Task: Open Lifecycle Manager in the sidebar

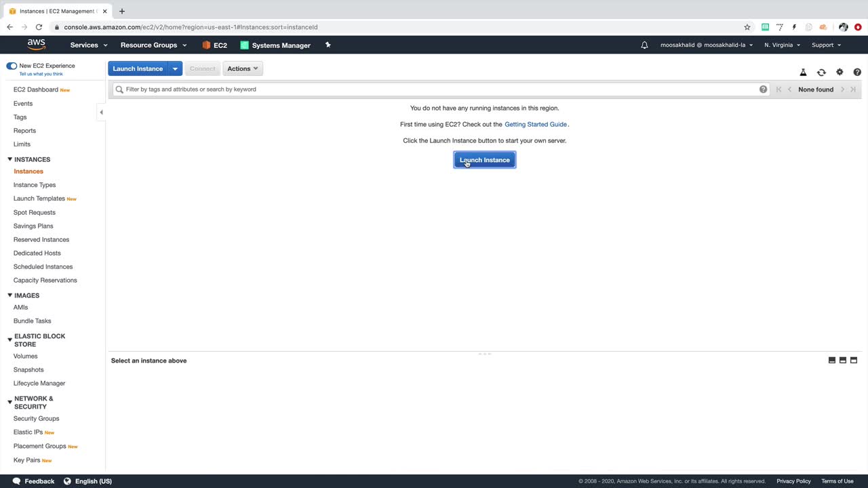Action: 39,384
